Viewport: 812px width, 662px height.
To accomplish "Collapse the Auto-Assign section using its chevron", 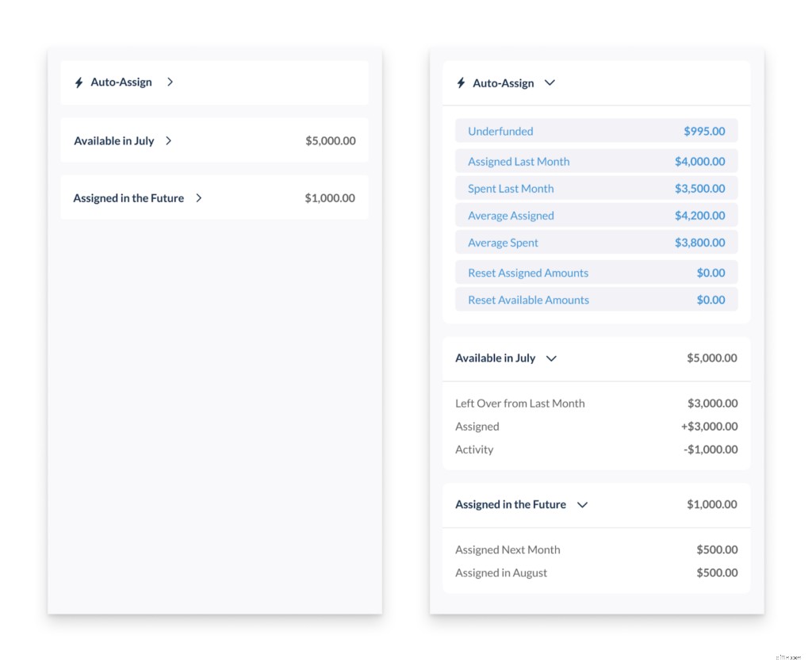I will click(550, 82).
